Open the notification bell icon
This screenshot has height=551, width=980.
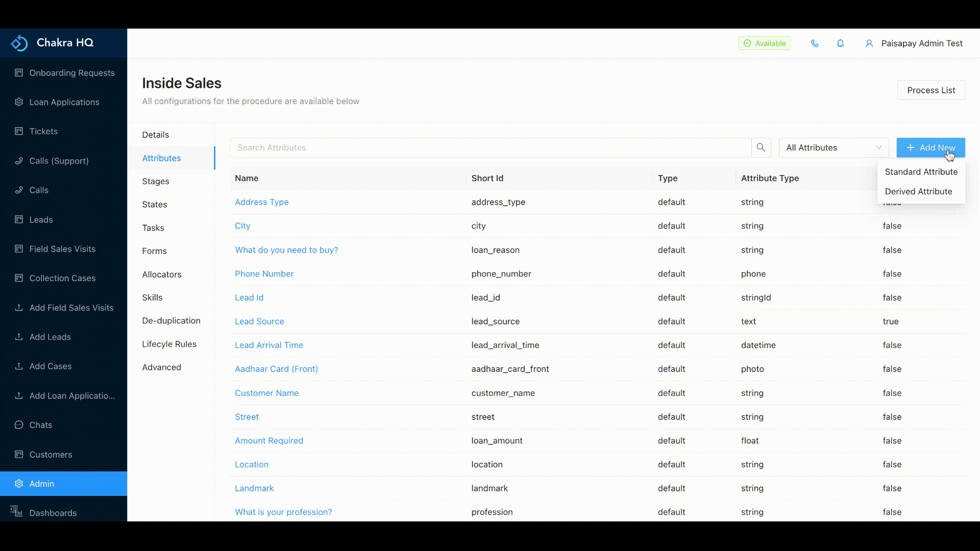(x=840, y=43)
